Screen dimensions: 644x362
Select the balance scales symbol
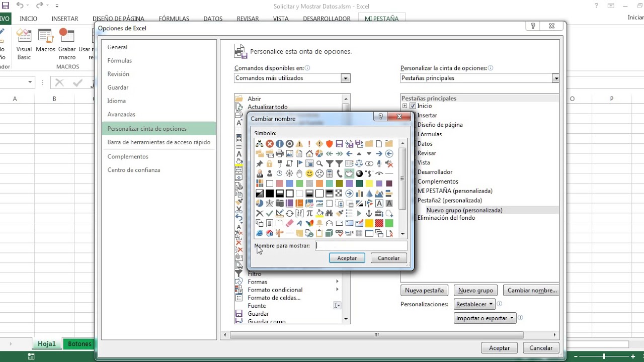[x=359, y=163]
